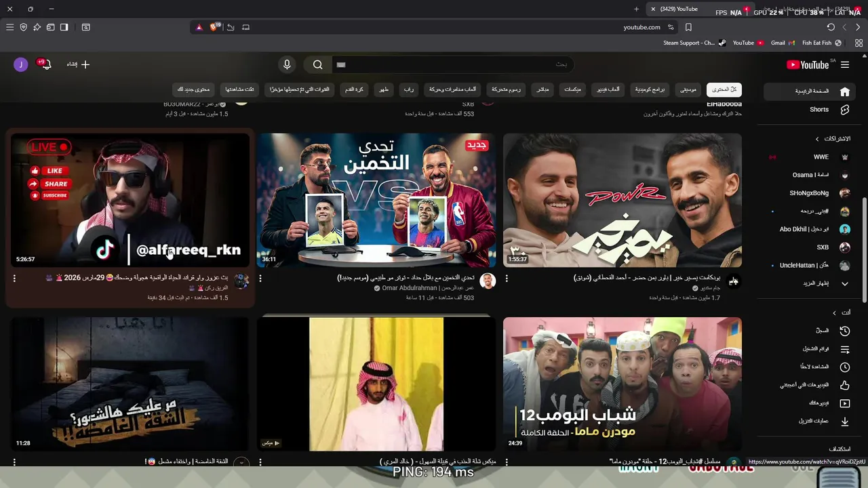Click the YouTube logo
Image resolution: width=868 pixels, height=488 pixels.
click(x=808, y=64)
